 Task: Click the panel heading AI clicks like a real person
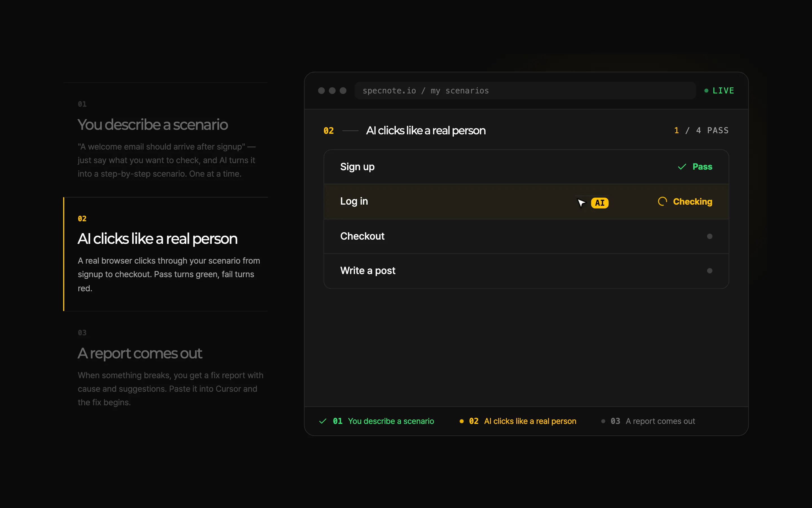[x=426, y=130]
